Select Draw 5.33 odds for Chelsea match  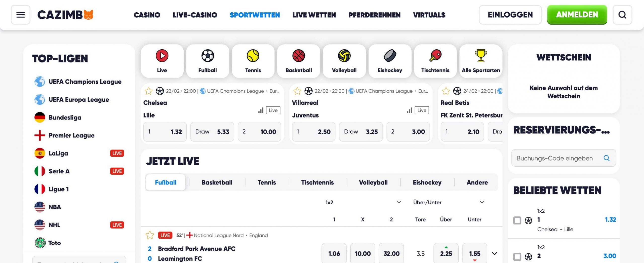(x=212, y=132)
